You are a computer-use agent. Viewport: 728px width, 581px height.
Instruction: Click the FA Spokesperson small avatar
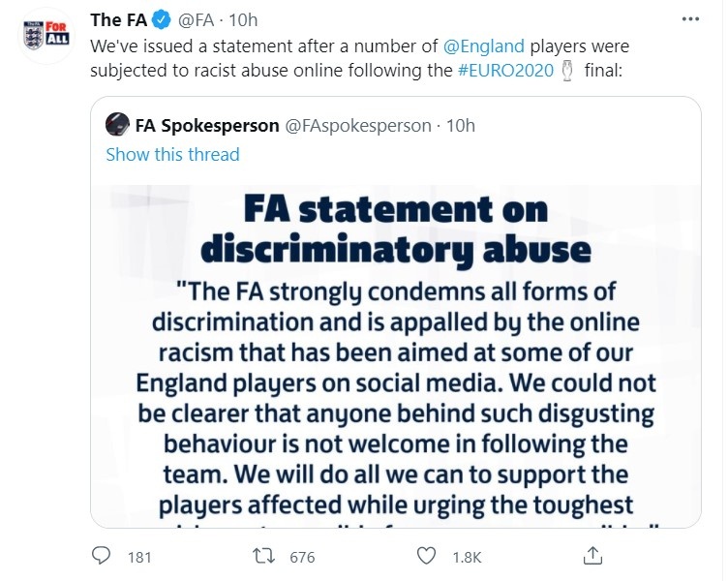(x=117, y=126)
